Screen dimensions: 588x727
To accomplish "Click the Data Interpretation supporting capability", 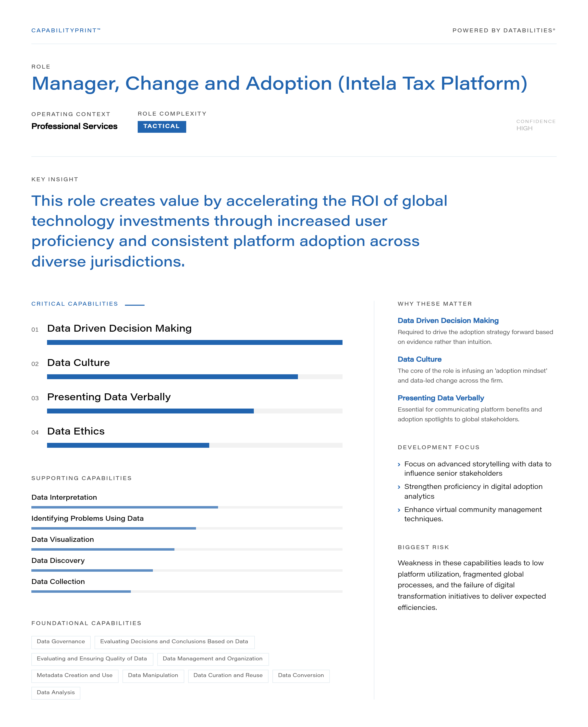I will click(x=64, y=497).
